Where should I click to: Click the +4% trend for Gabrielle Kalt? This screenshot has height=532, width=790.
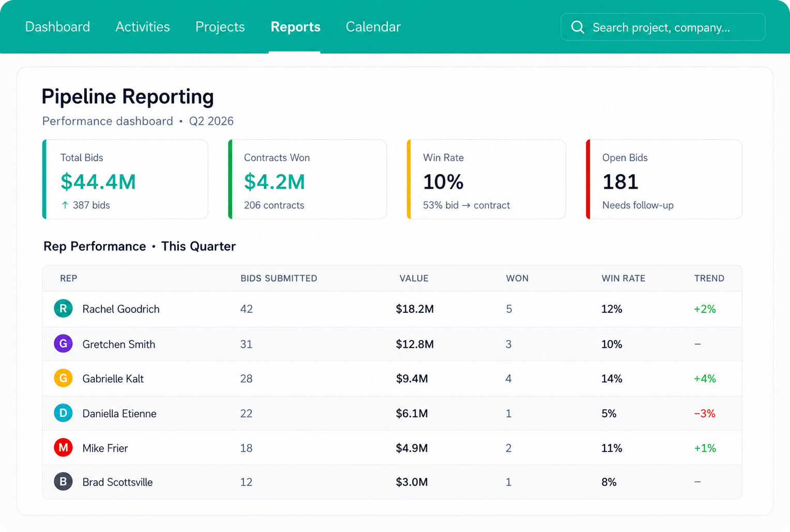coord(705,379)
